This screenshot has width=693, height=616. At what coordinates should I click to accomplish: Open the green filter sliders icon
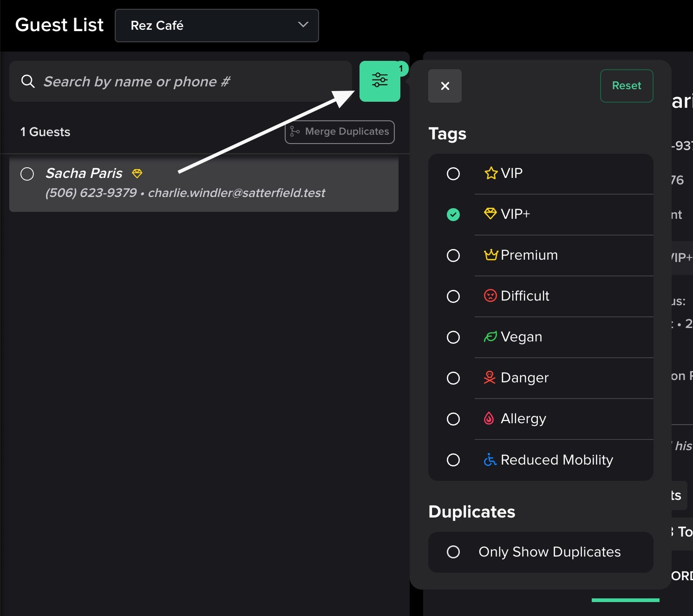tap(379, 81)
